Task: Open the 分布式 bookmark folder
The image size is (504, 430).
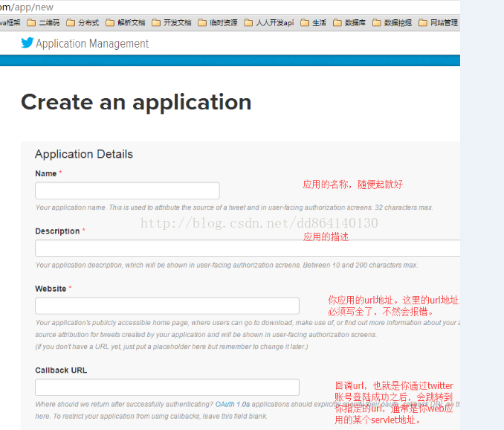Action: [83, 23]
